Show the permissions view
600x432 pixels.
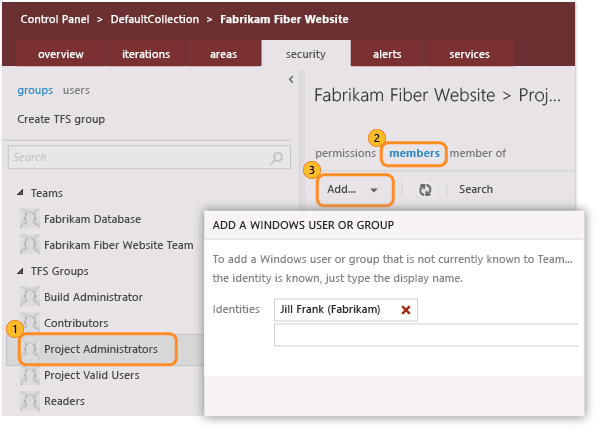pyautogui.click(x=346, y=153)
